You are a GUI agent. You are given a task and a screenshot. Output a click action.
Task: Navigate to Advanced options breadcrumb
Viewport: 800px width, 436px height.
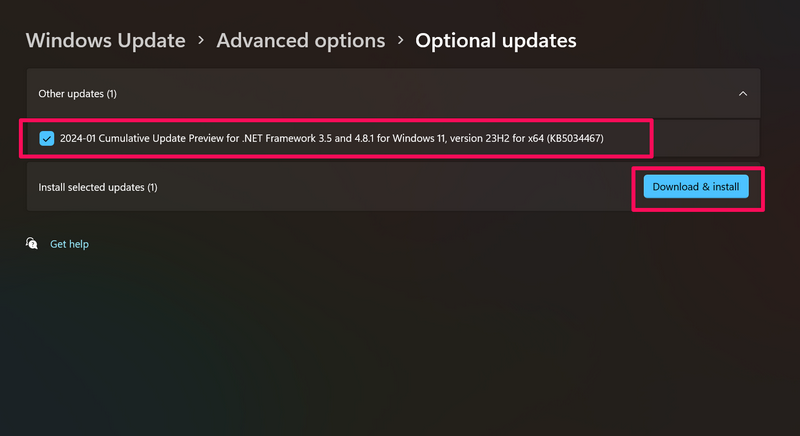(x=300, y=41)
